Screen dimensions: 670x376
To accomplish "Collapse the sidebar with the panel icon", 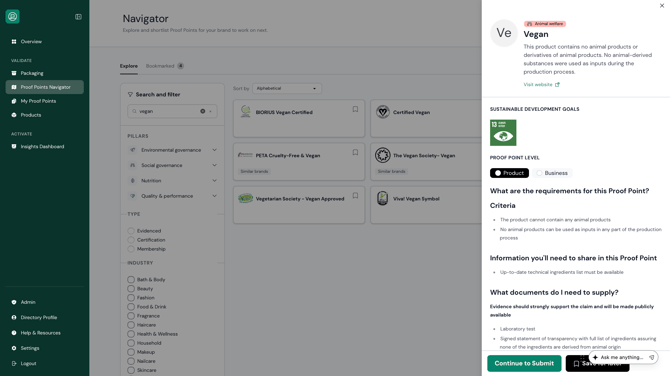I will pos(78,17).
